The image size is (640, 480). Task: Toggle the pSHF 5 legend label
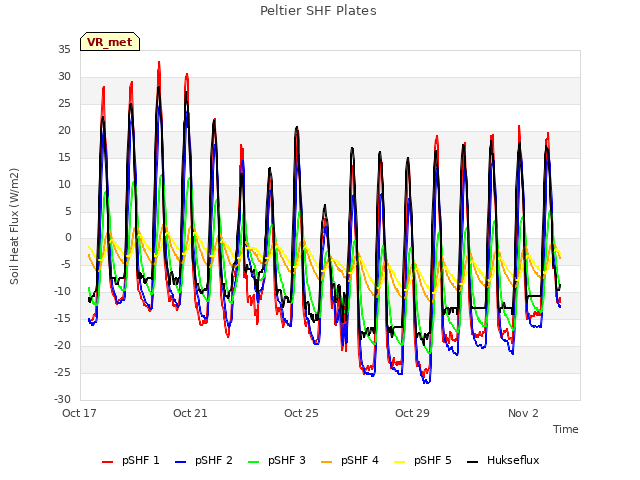[433, 460]
